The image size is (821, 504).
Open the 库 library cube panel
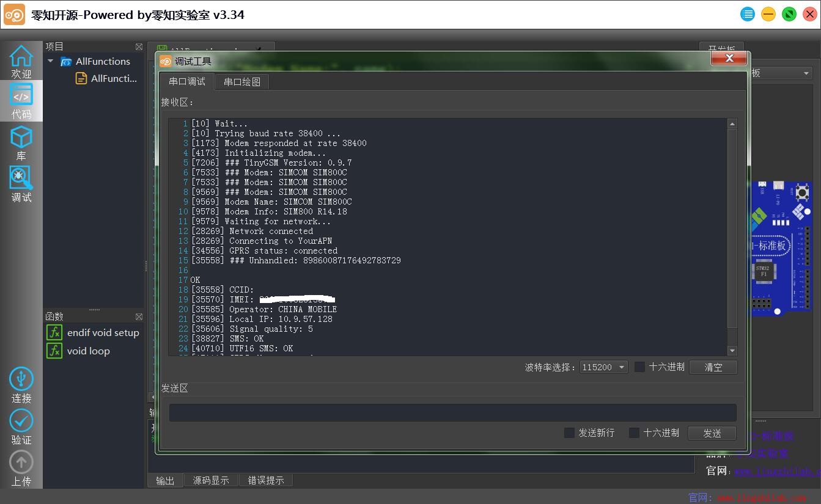21,143
